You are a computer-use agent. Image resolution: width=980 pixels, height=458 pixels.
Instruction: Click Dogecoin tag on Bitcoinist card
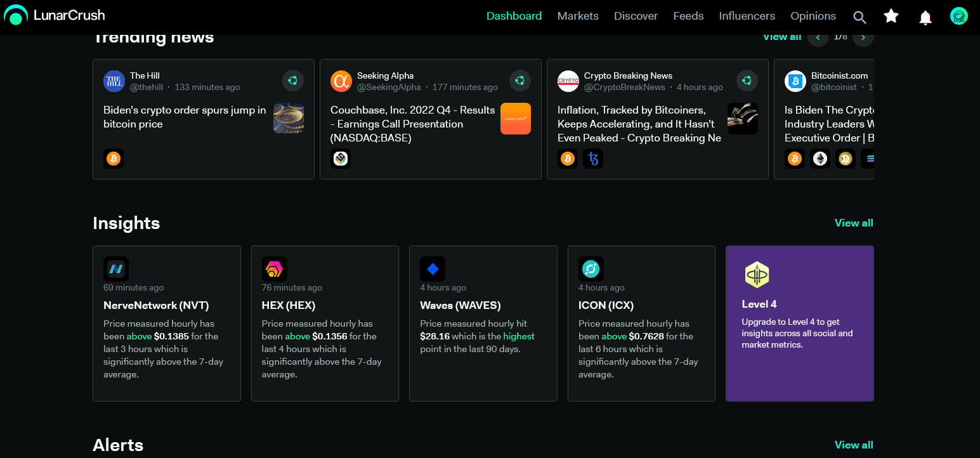click(x=846, y=159)
